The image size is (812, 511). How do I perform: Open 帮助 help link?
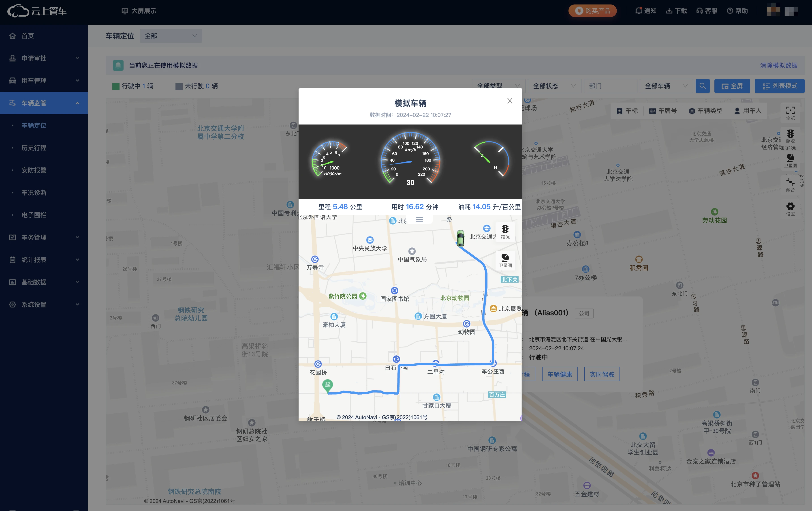[x=737, y=11]
